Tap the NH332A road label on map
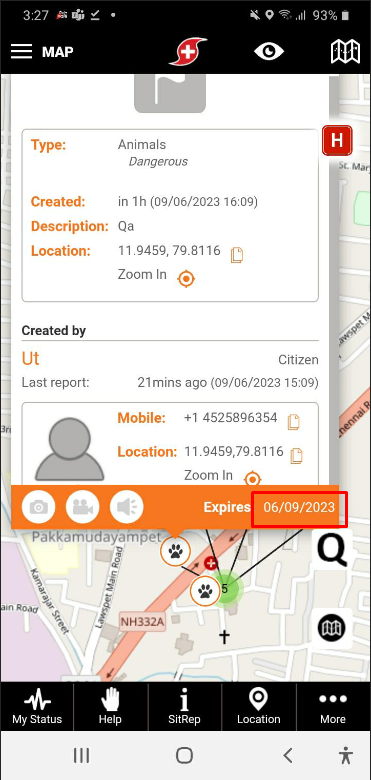Screen dimensions: 371x780 coord(143,621)
